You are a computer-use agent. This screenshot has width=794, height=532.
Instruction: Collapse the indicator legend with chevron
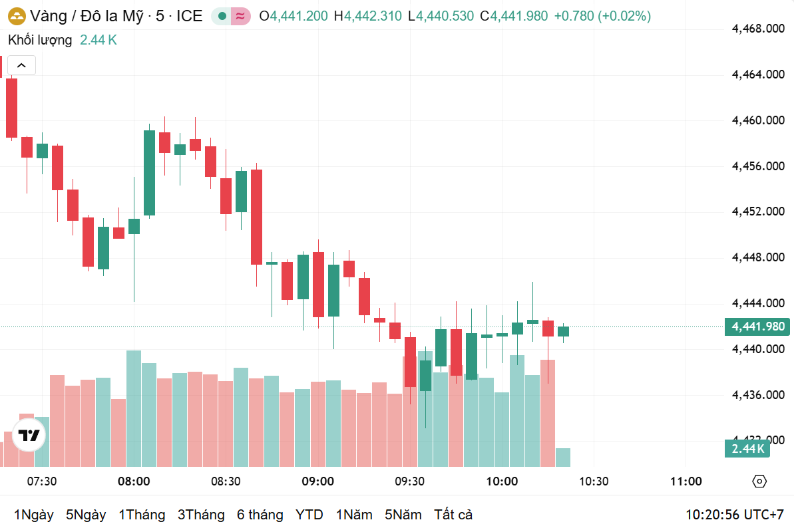(x=21, y=65)
